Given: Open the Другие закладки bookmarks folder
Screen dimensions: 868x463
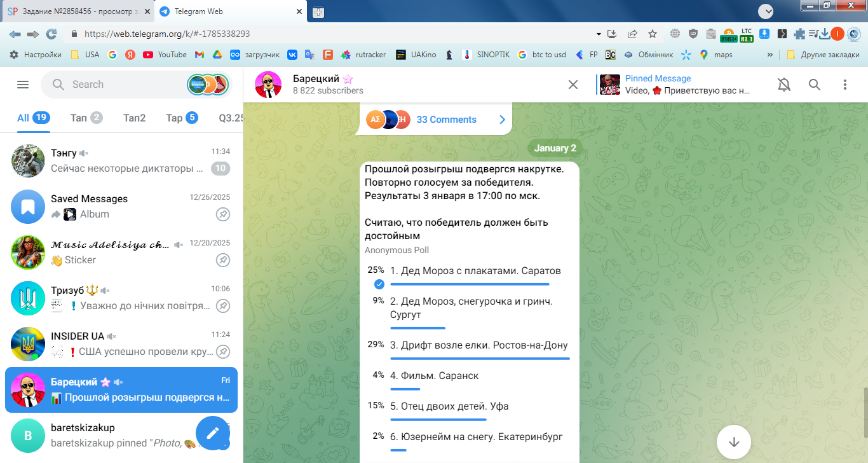Looking at the screenshot, I should click(823, 55).
